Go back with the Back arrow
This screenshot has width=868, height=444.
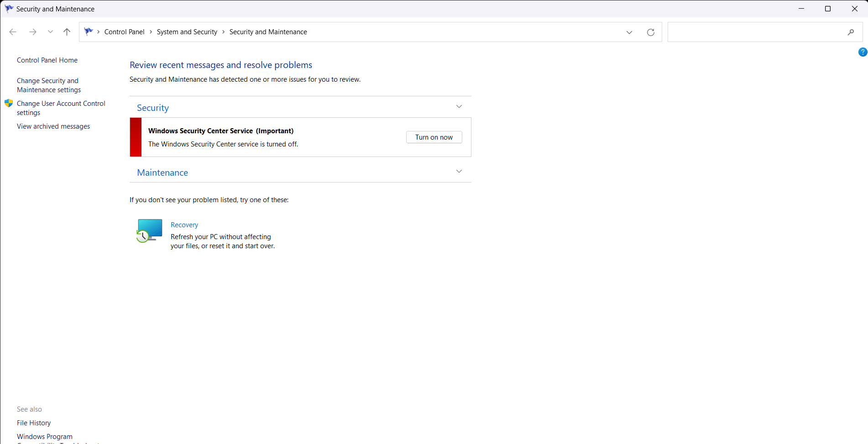click(x=13, y=32)
